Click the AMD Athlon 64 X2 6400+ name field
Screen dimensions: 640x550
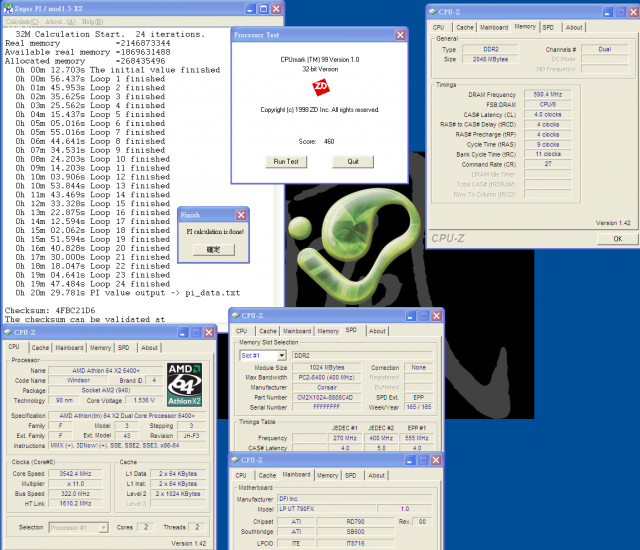click(106, 370)
